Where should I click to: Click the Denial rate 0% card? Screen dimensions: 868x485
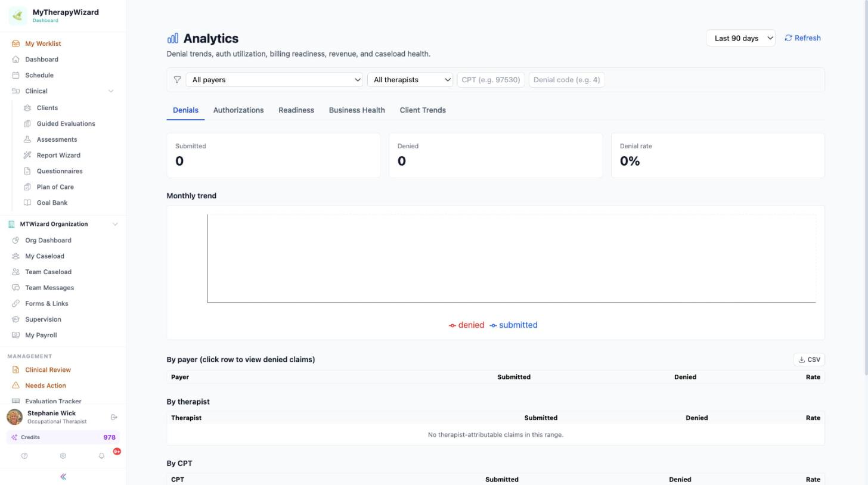pyautogui.click(x=718, y=156)
